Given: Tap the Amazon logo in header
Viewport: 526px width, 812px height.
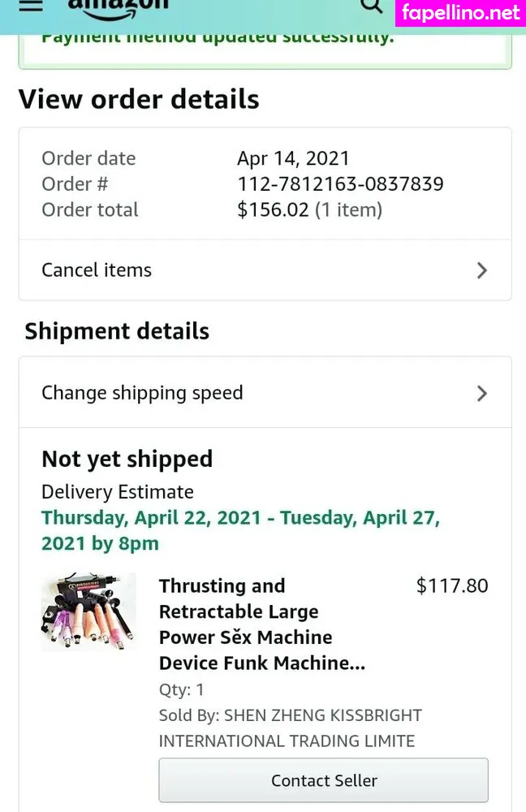Looking at the screenshot, I should [118, 5].
